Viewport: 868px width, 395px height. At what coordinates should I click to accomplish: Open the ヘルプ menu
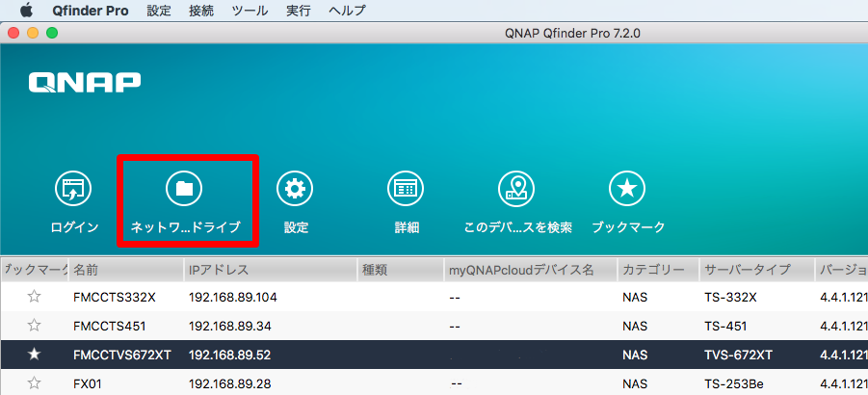(x=347, y=11)
